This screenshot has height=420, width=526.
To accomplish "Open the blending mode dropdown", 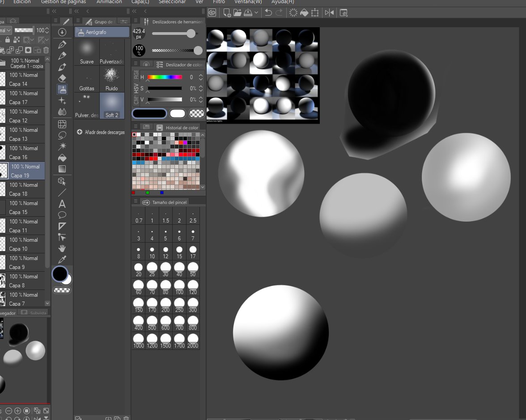I will pos(6,30).
